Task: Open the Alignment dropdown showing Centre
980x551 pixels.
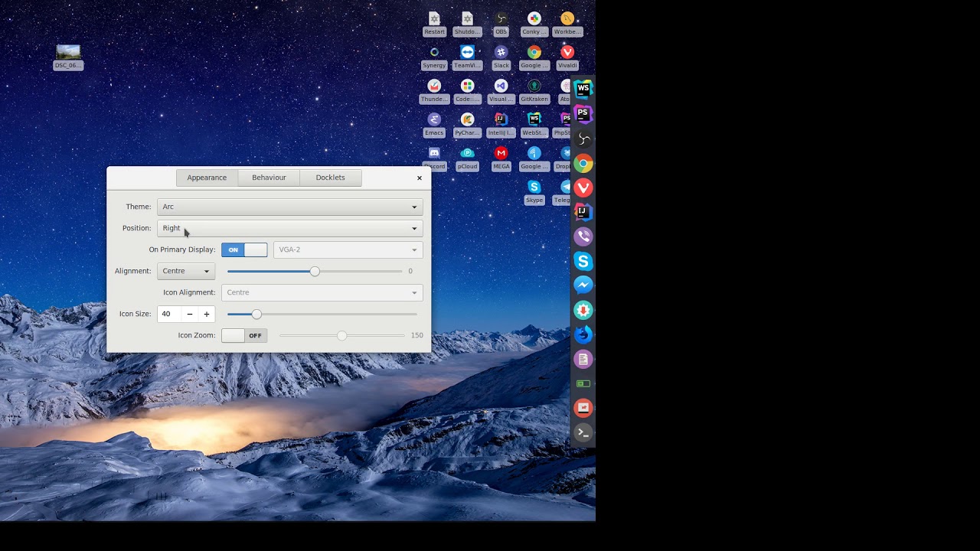Action: 186,271
